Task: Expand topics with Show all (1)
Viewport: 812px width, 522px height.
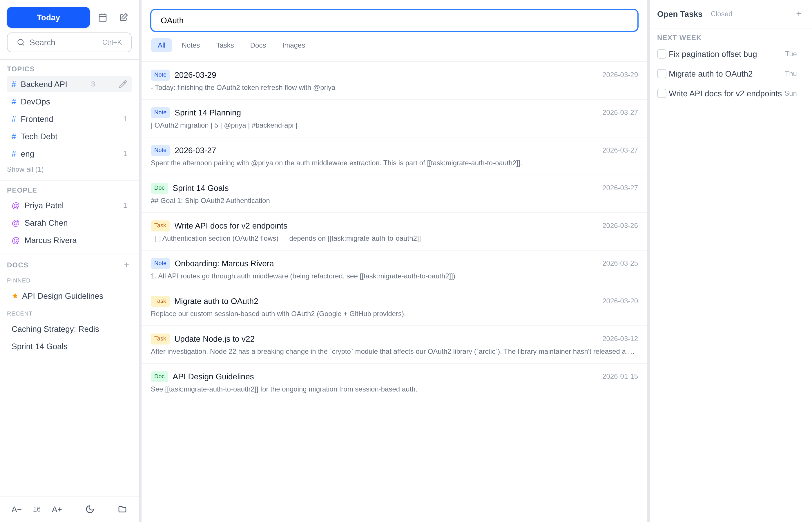Action: tap(26, 169)
